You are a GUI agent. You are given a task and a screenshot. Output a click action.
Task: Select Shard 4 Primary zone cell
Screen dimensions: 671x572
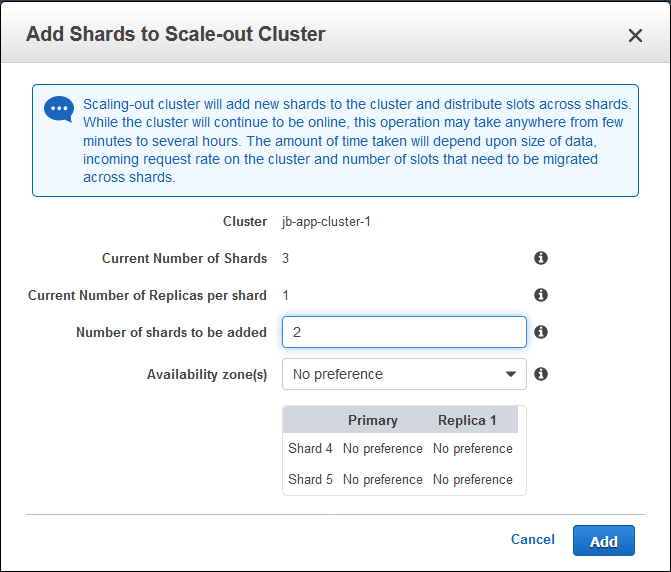coord(383,449)
